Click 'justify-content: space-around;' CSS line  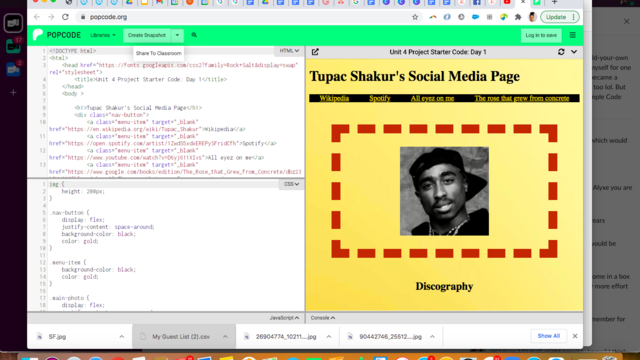tap(108, 227)
